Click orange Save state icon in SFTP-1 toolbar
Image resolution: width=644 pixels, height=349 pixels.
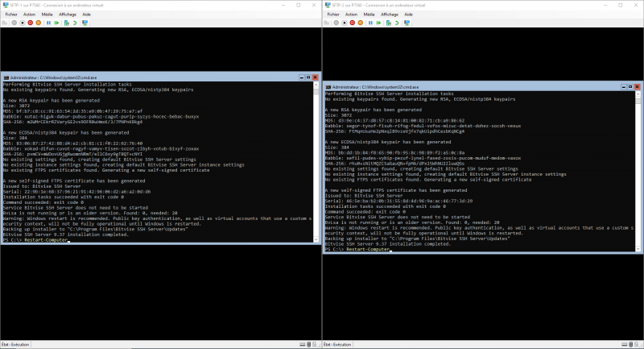point(39,23)
